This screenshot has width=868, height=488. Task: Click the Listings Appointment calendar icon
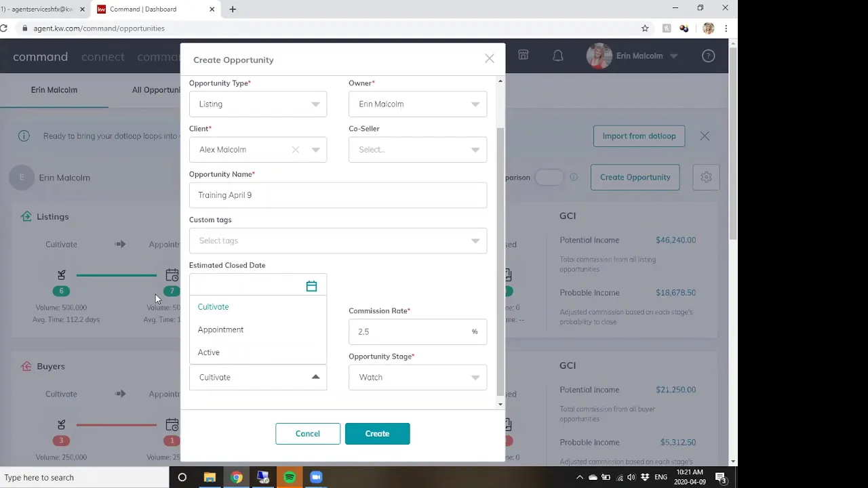point(172,275)
